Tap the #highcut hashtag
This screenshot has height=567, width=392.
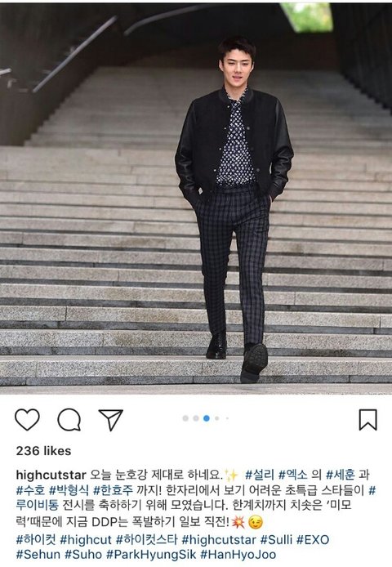click(86, 540)
